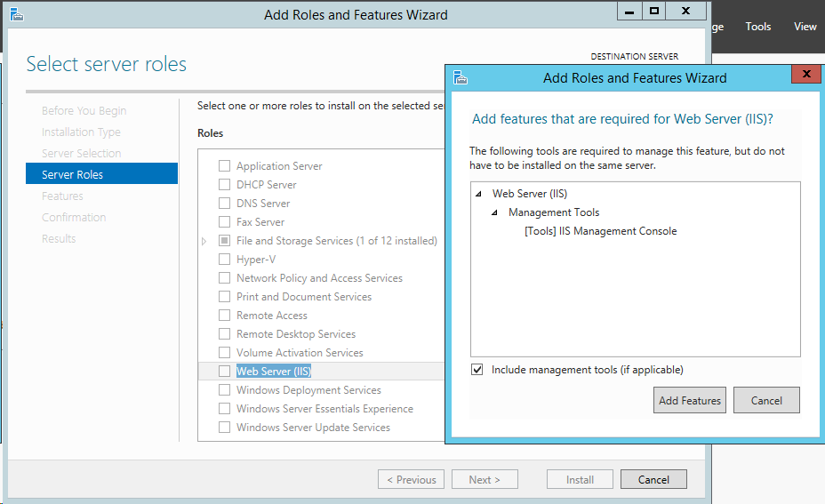The width and height of the screenshot is (825, 504).
Task: Click the Add Features button
Action: (x=689, y=400)
